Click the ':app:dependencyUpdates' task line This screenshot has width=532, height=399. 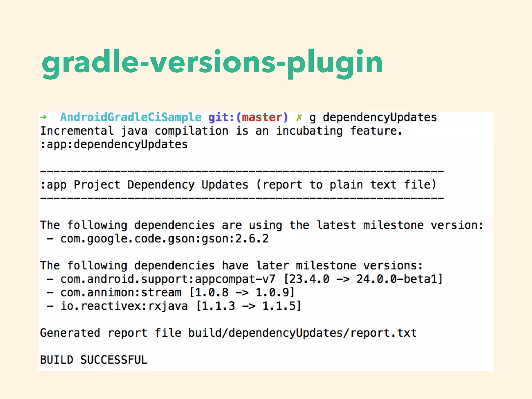click(114, 144)
